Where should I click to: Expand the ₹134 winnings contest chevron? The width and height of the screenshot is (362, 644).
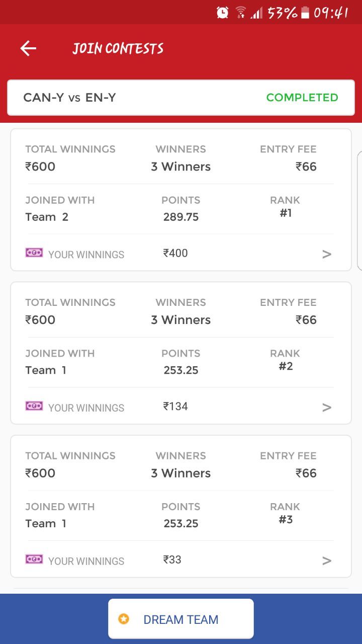327,408
